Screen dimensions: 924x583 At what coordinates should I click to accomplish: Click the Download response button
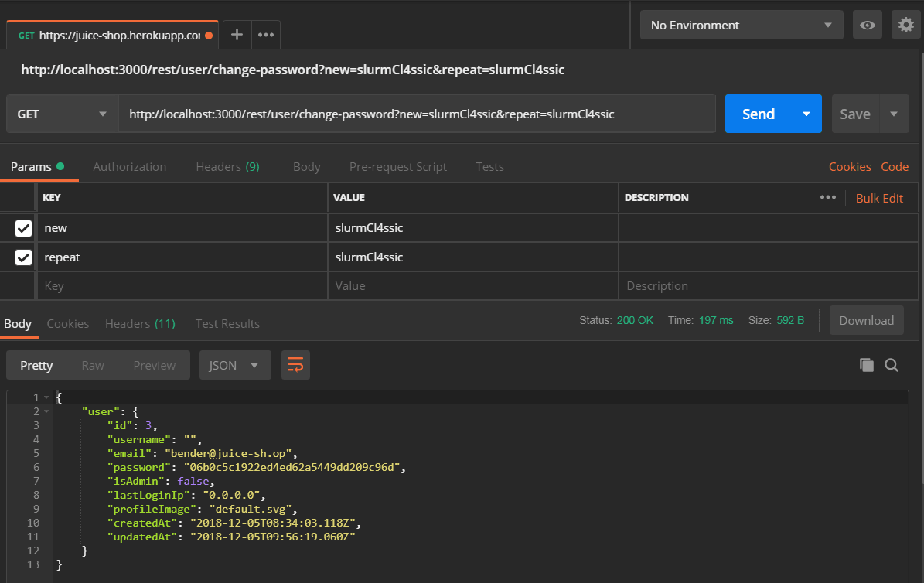pyautogui.click(x=866, y=320)
